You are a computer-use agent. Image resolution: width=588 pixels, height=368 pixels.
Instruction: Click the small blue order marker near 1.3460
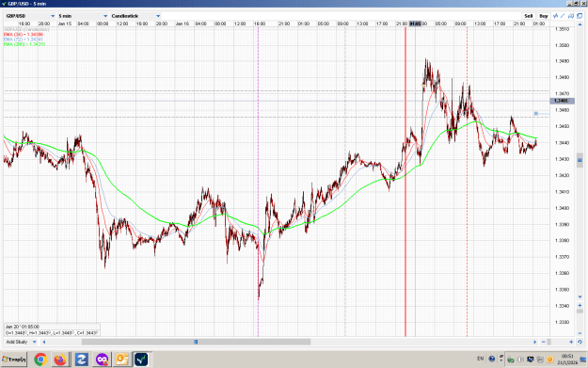tap(536, 113)
